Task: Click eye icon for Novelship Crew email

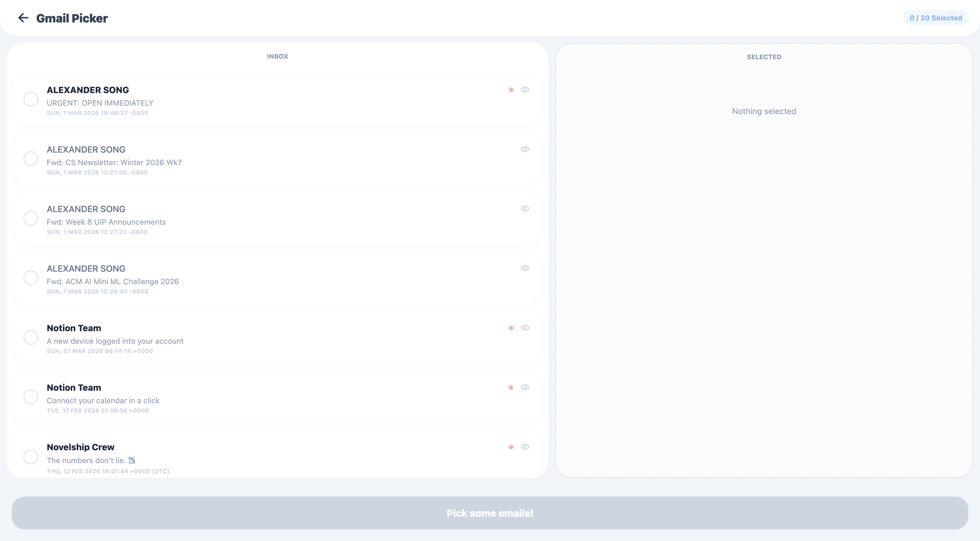Action: coord(525,447)
